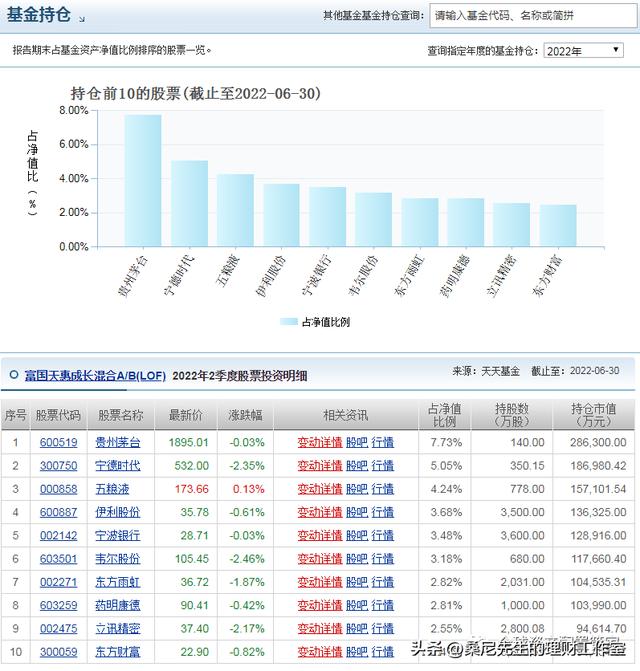Open stock code 002271 link
This screenshot has width=640, height=671.
[59, 582]
